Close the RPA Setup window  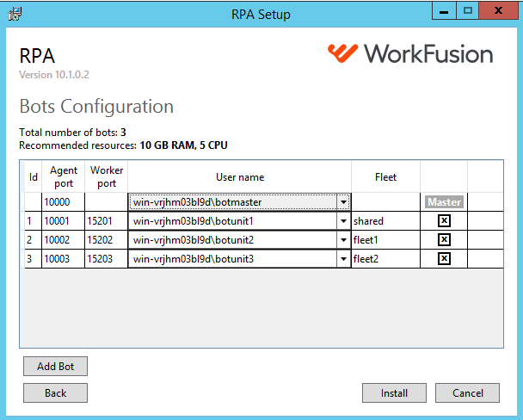pyautogui.click(x=498, y=11)
